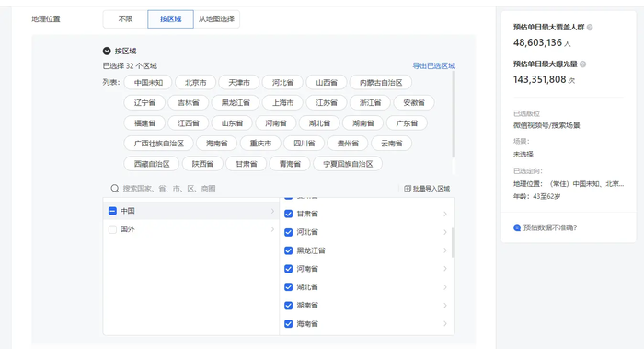
Task: Click the 批量导入区域 import icon
Action: (x=408, y=189)
